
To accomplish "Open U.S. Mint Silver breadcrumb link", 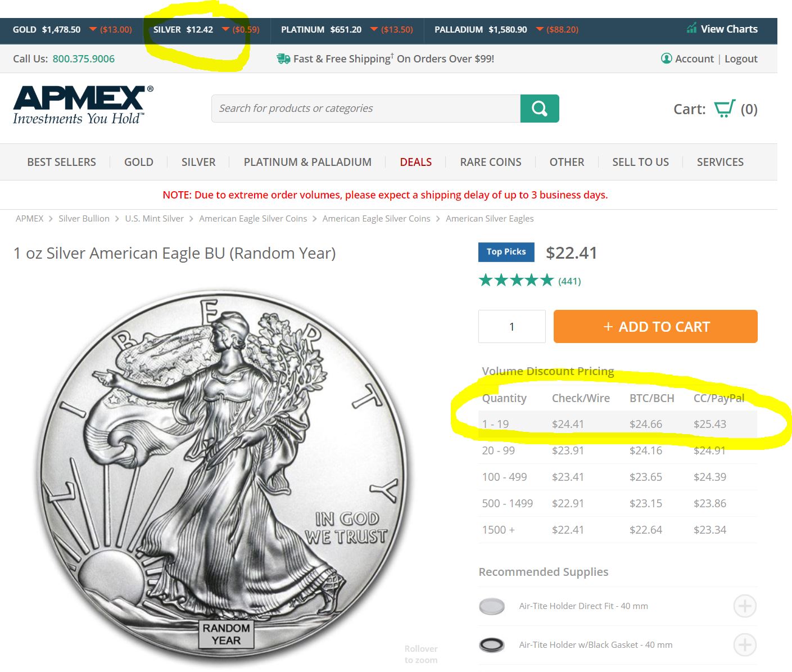I will click(154, 218).
